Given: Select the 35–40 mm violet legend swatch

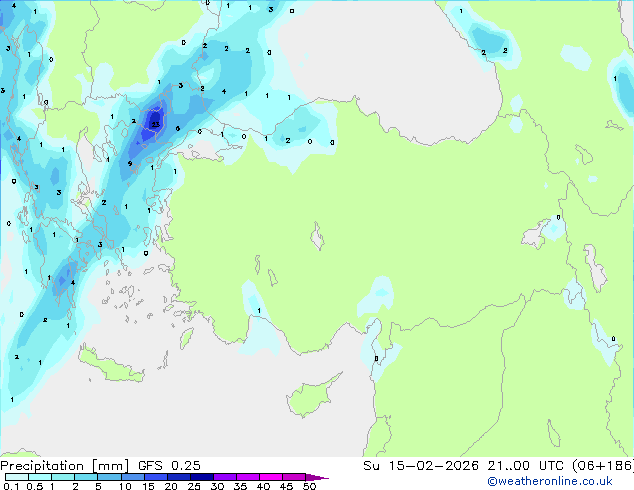Looking at the screenshot, I should tap(248, 477).
